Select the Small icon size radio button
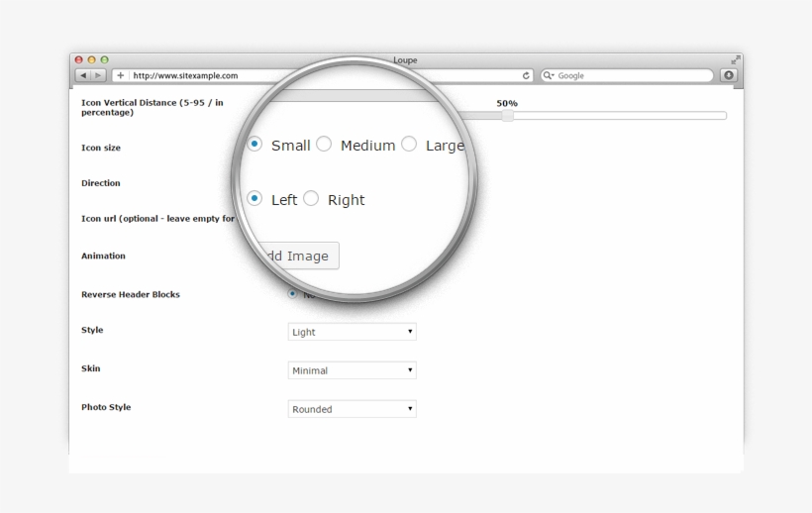This screenshot has width=812, height=513. [x=254, y=144]
